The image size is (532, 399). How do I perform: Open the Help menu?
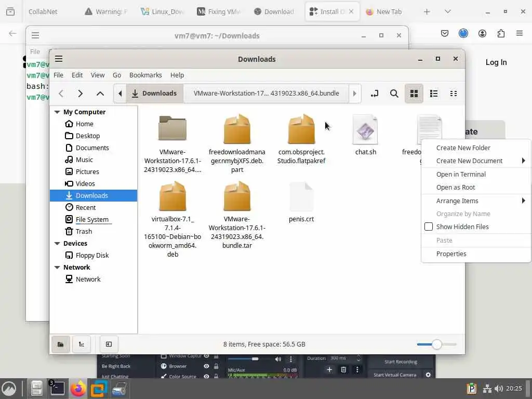pyautogui.click(x=177, y=75)
